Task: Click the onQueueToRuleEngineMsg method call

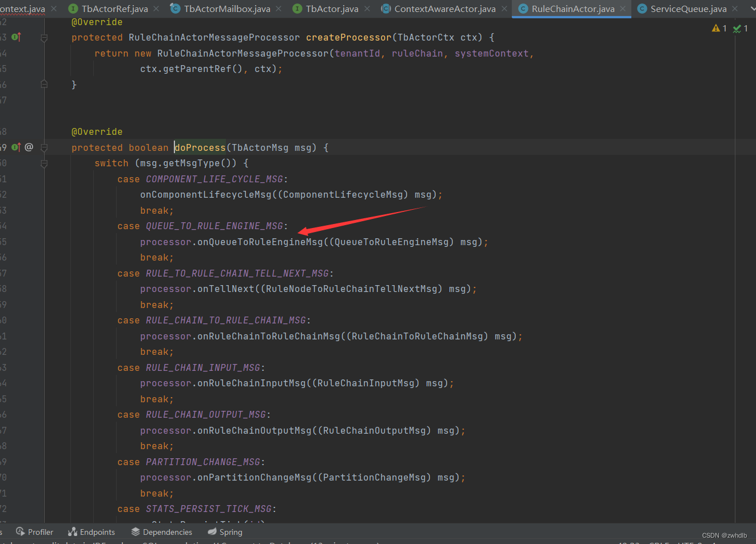Action: 260,242
